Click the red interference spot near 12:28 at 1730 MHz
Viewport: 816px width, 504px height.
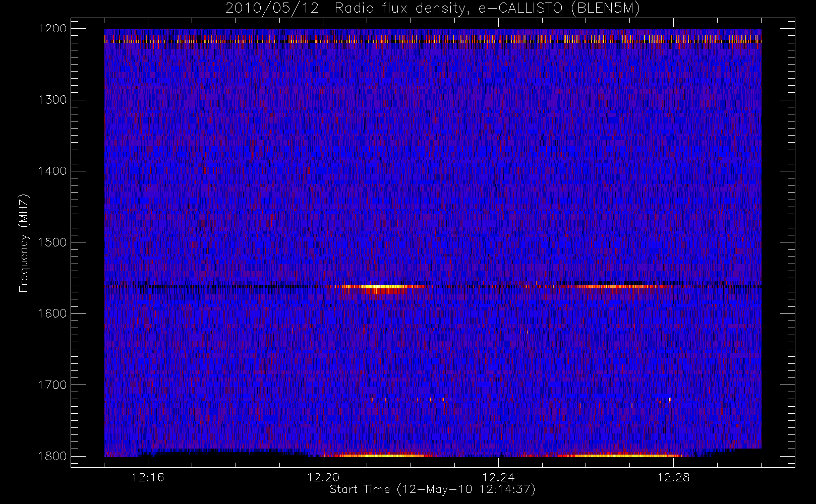(669, 405)
